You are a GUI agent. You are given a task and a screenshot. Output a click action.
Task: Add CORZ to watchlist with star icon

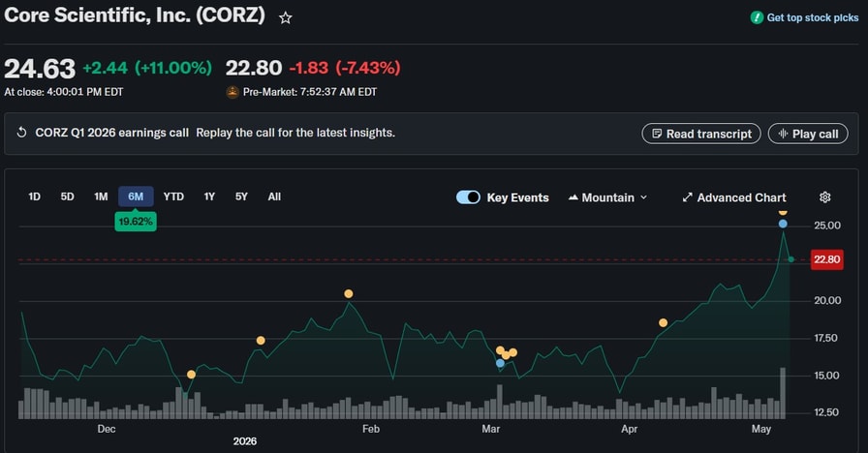pyautogui.click(x=285, y=17)
